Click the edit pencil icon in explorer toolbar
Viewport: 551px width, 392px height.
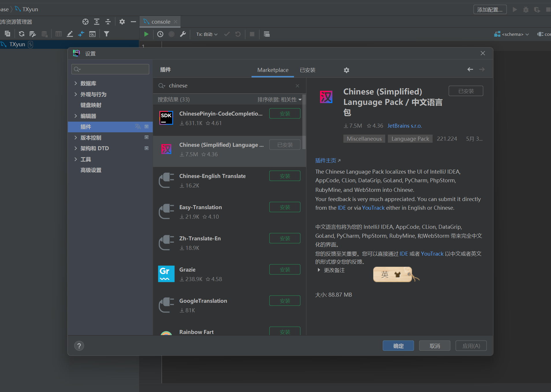tap(70, 34)
